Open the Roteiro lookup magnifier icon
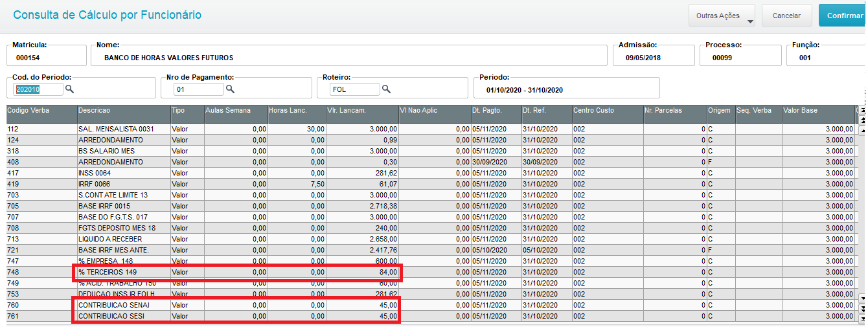 point(386,89)
